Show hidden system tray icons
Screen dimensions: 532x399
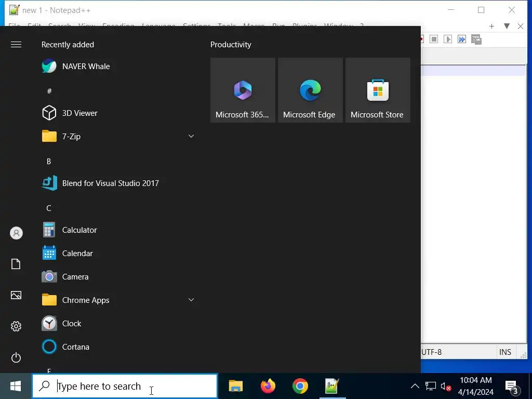pyautogui.click(x=415, y=386)
